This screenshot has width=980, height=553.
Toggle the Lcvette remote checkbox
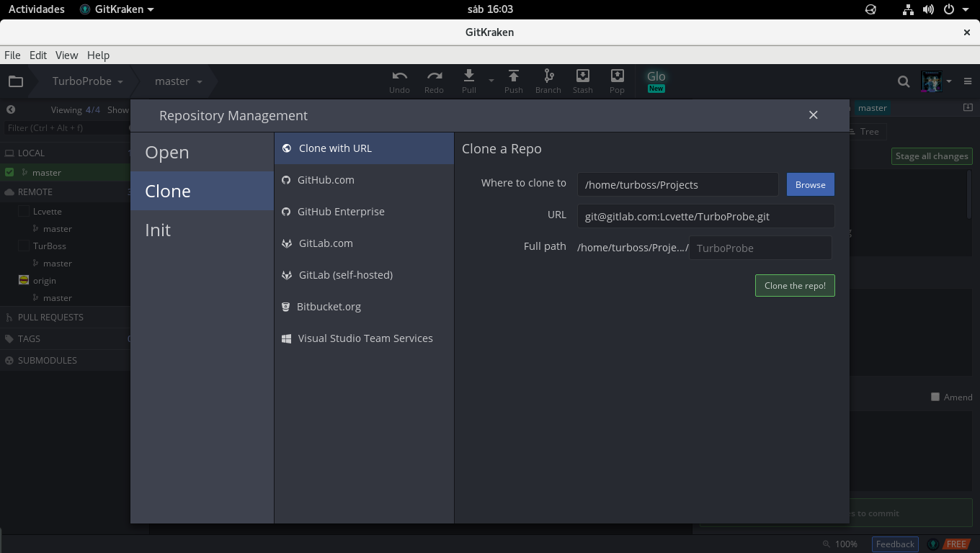click(24, 211)
